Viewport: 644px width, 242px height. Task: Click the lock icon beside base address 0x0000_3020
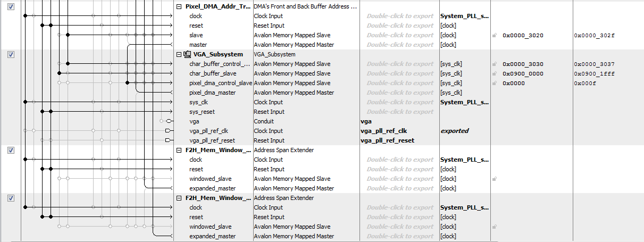tap(495, 36)
